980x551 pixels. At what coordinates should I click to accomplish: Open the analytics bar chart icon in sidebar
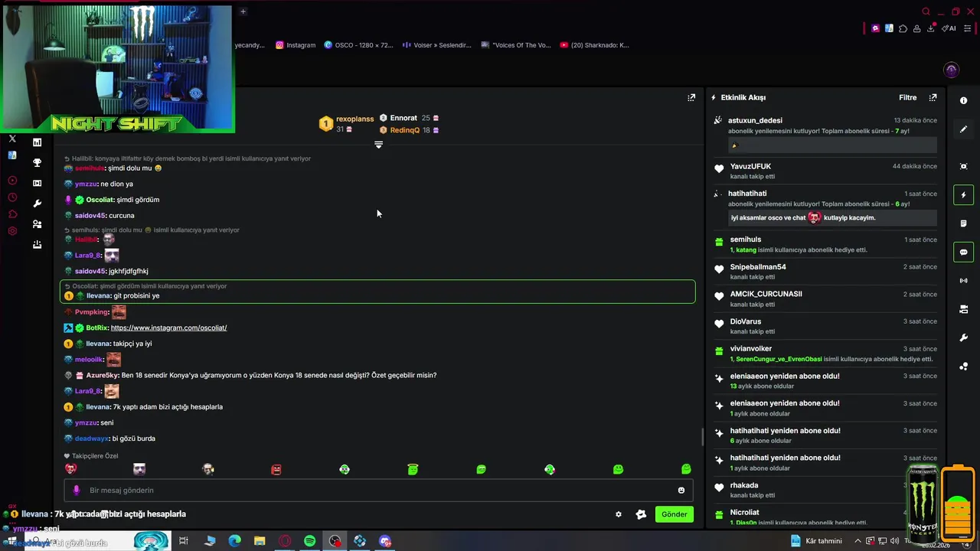37,142
